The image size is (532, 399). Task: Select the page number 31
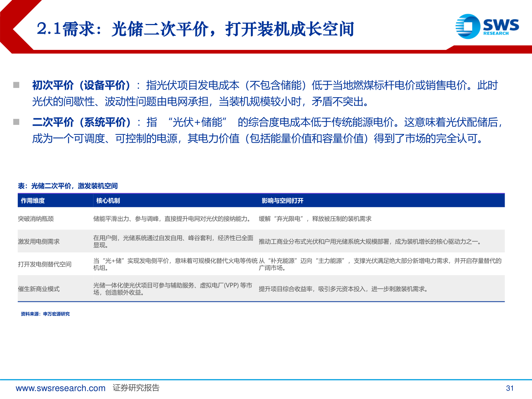click(x=510, y=388)
